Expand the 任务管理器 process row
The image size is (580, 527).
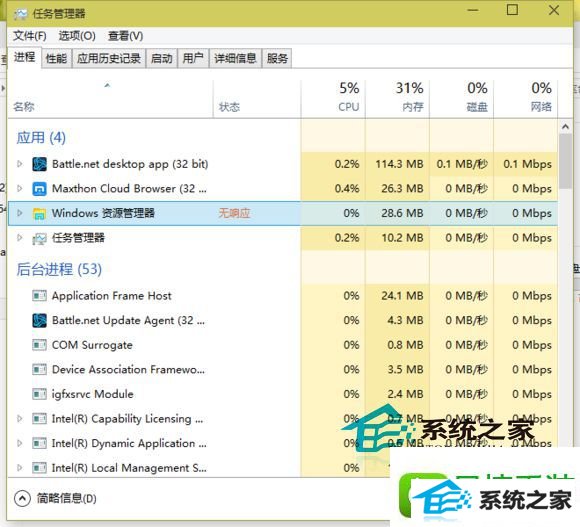pyautogui.click(x=20, y=238)
